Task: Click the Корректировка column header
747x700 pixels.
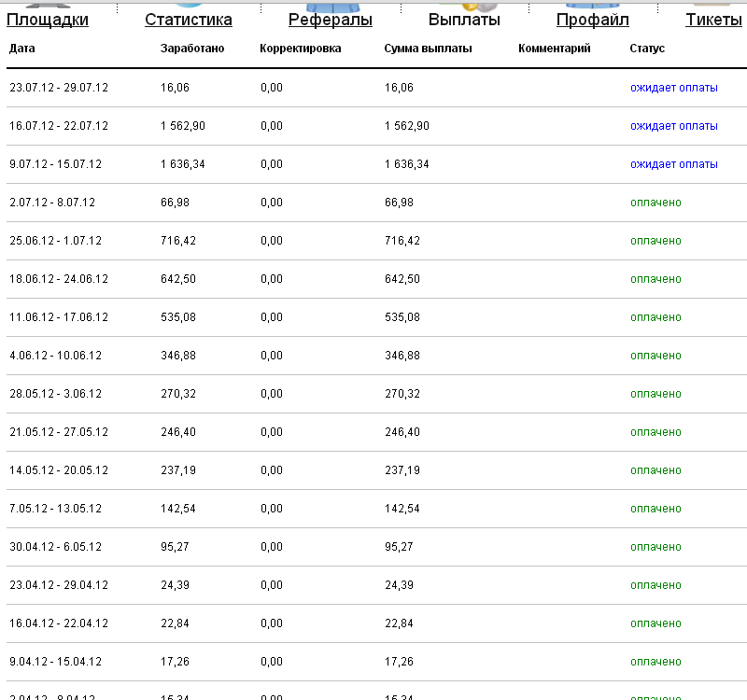Action: tap(300, 49)
